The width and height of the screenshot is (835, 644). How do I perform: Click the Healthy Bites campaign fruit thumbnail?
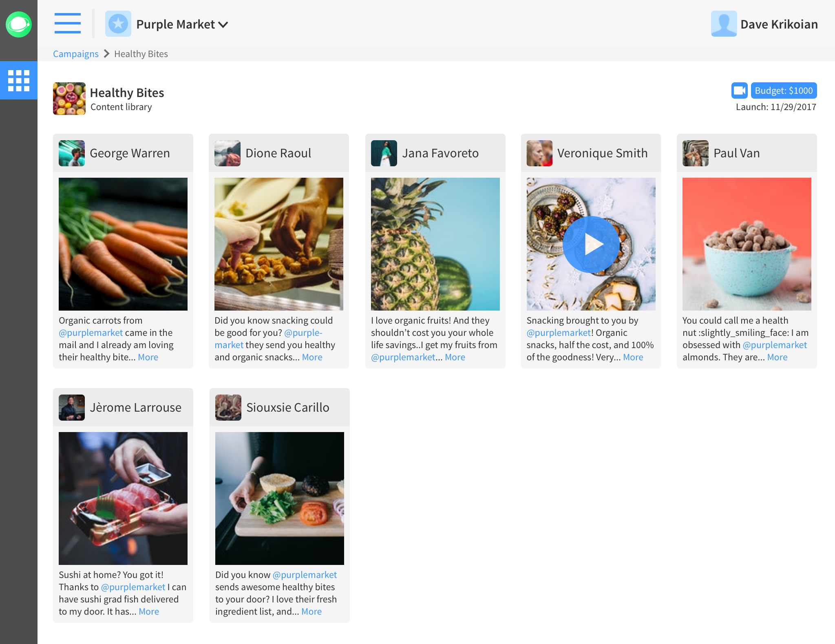click(x=69, y=99)
